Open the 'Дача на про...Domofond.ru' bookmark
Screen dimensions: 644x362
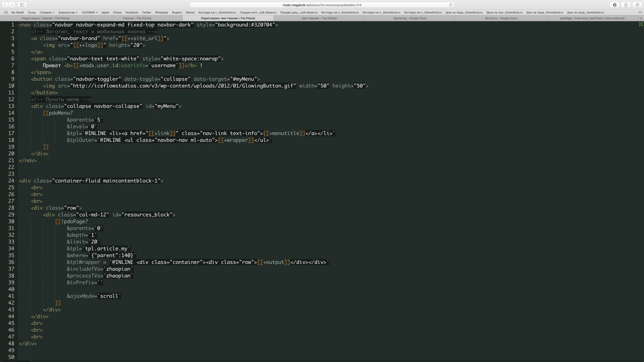click(505, 12)
